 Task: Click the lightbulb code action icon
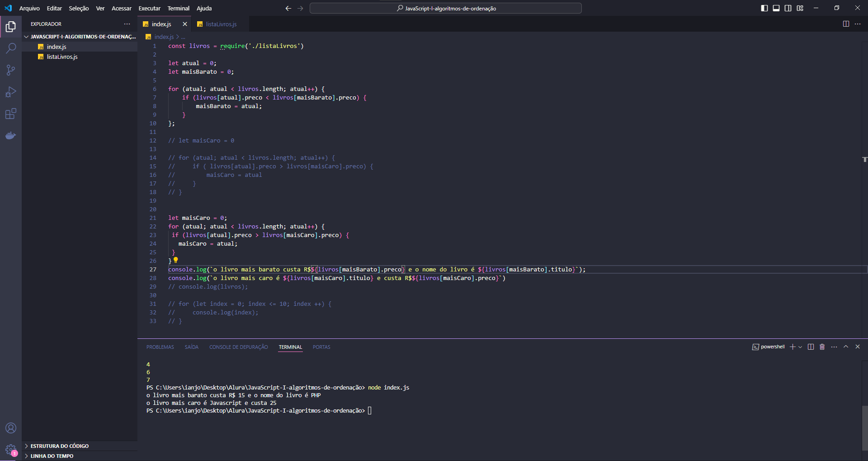(176, 260)
